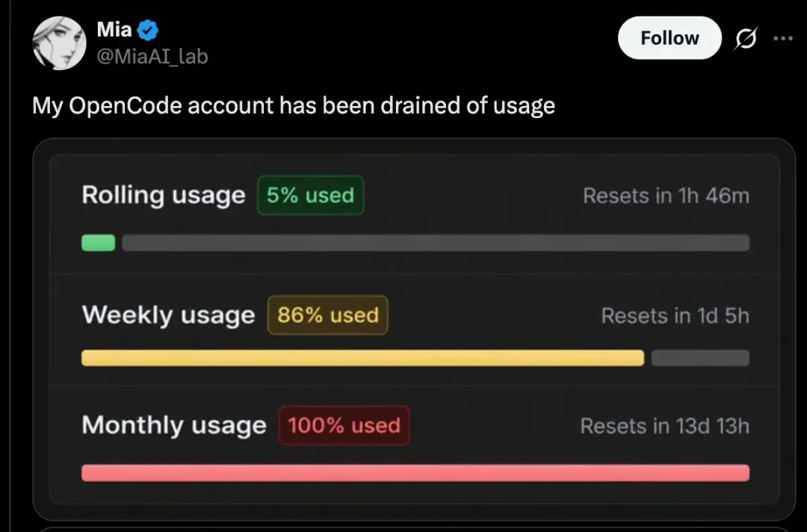807x532 pixels.
Task: Click the yellow Weekly usage progress bar
Action: pyautogui.click(x=363, y=358)
